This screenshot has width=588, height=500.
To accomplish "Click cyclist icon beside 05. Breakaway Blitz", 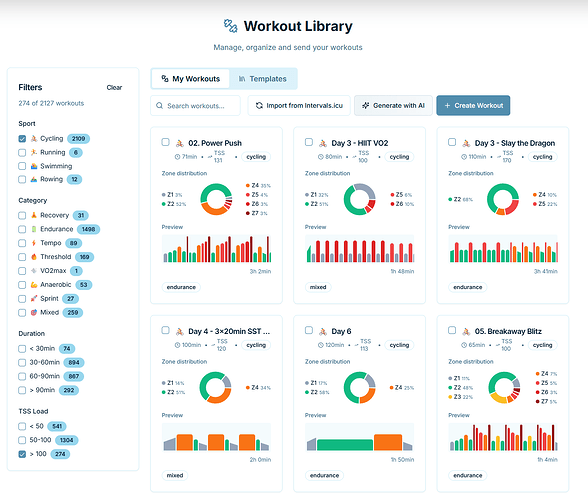I will (x=466, y=332).
